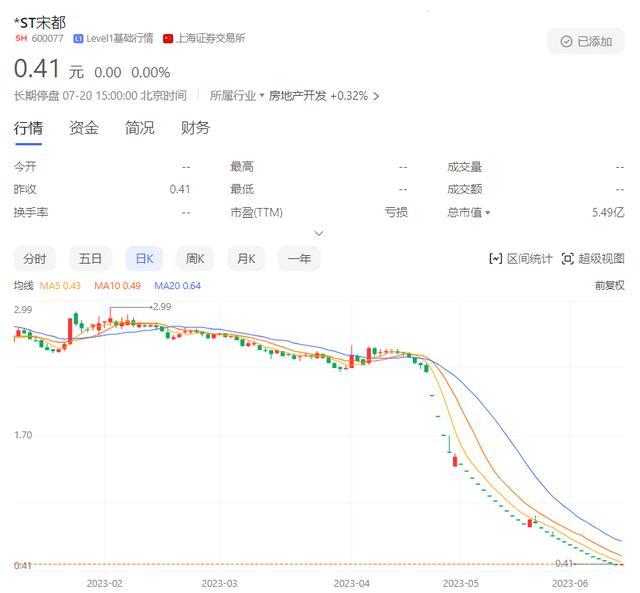
Task: Open the 房地产开发 industry link
Action: pyautogui.click(x=298, y=96)
